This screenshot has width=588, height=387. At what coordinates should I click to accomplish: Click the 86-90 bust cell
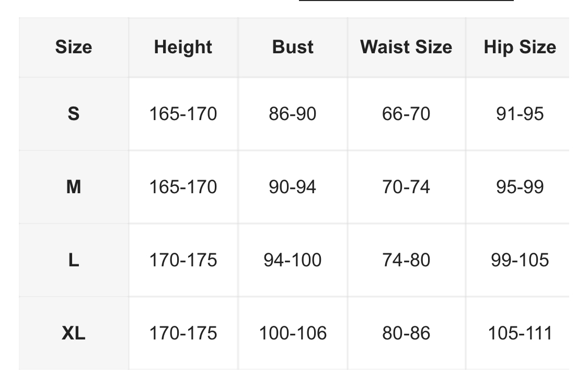coord(293,114)
